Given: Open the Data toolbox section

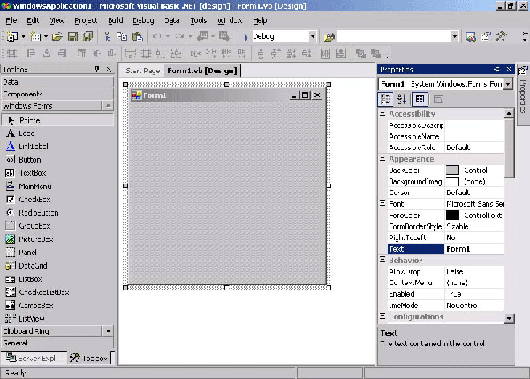Looking at the screenshot, I should (x=57, y=82).
